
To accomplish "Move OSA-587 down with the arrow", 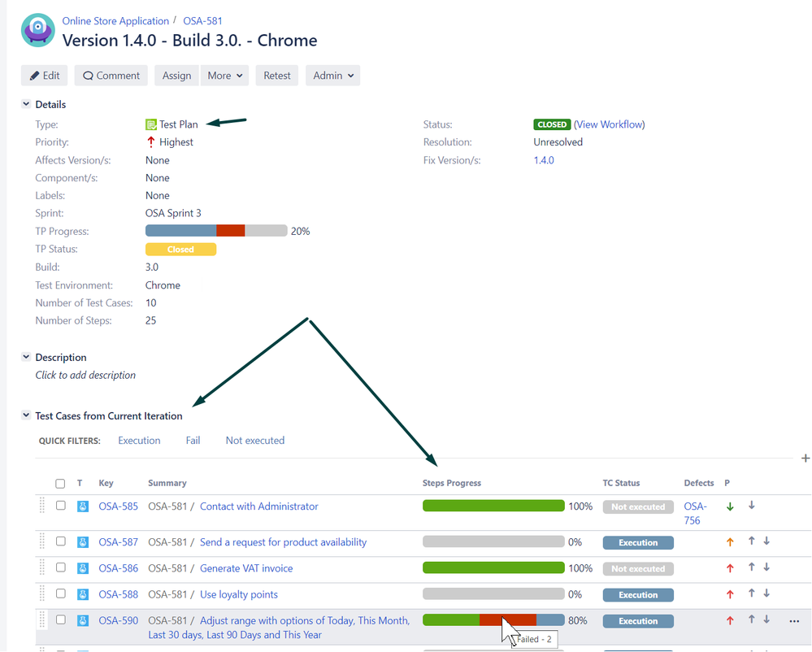I will coord(766,541).
